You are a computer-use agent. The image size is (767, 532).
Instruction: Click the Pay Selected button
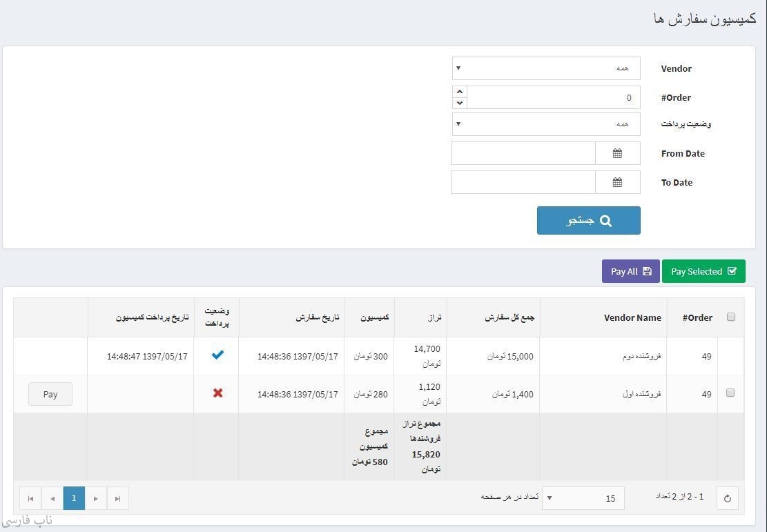point(703,271)
